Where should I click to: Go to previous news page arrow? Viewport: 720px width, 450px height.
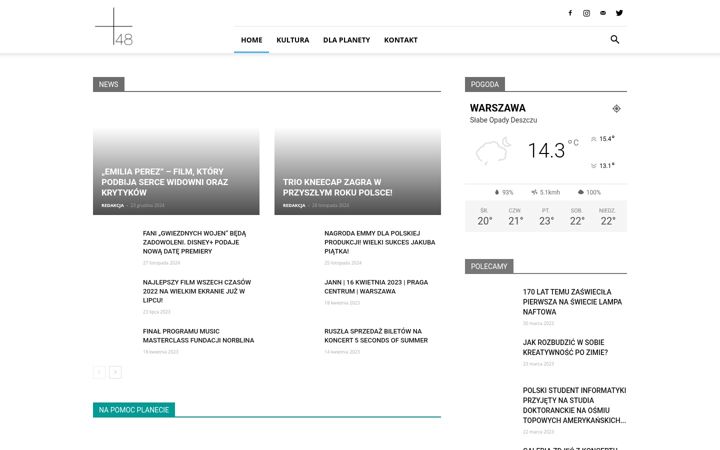[x=99, y=372]
